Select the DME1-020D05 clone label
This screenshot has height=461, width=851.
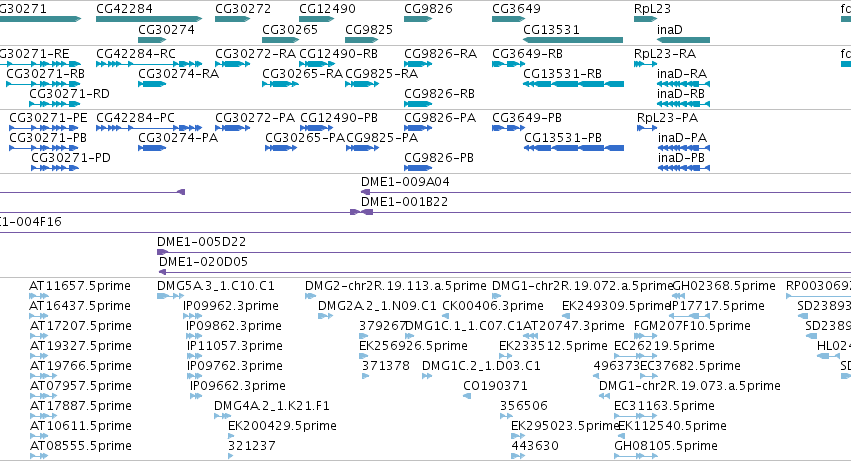tap(203, 262)
